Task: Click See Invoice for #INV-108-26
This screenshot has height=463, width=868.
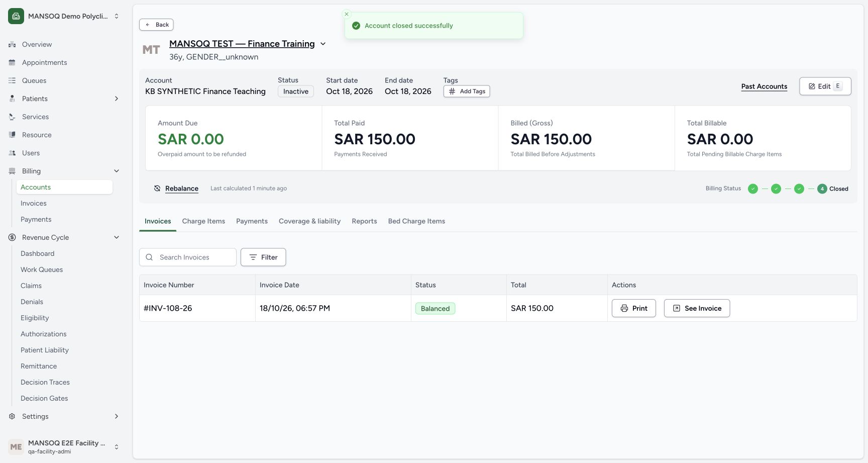Action: 697,309
